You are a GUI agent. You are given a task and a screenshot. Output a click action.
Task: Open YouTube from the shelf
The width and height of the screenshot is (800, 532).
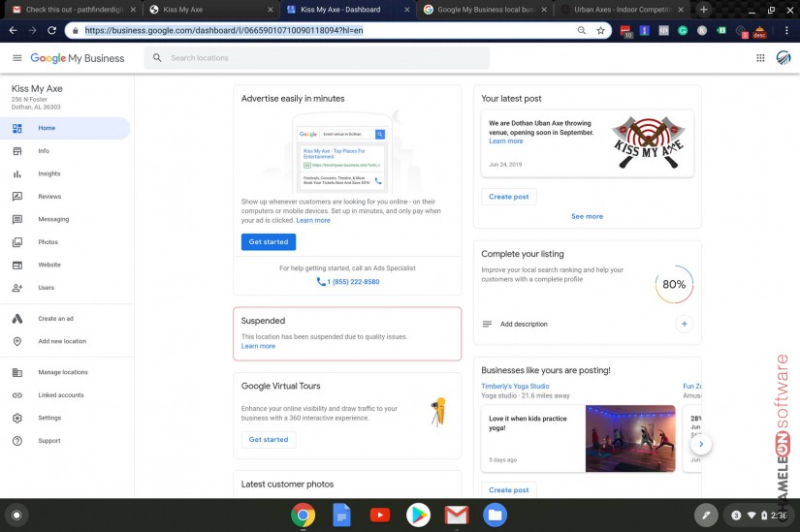click(380, 516)
